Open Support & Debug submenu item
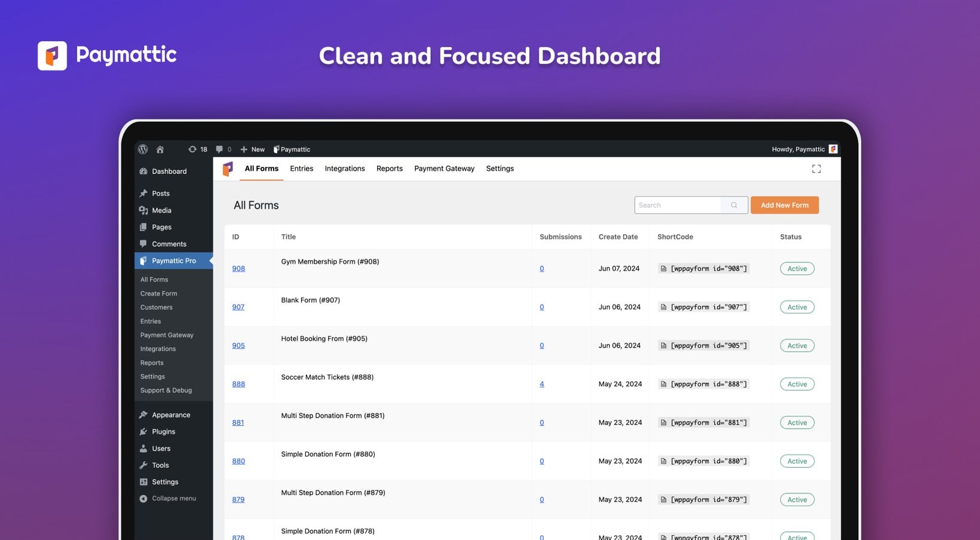This screenshot has height=540, width=980. point(166,390)
